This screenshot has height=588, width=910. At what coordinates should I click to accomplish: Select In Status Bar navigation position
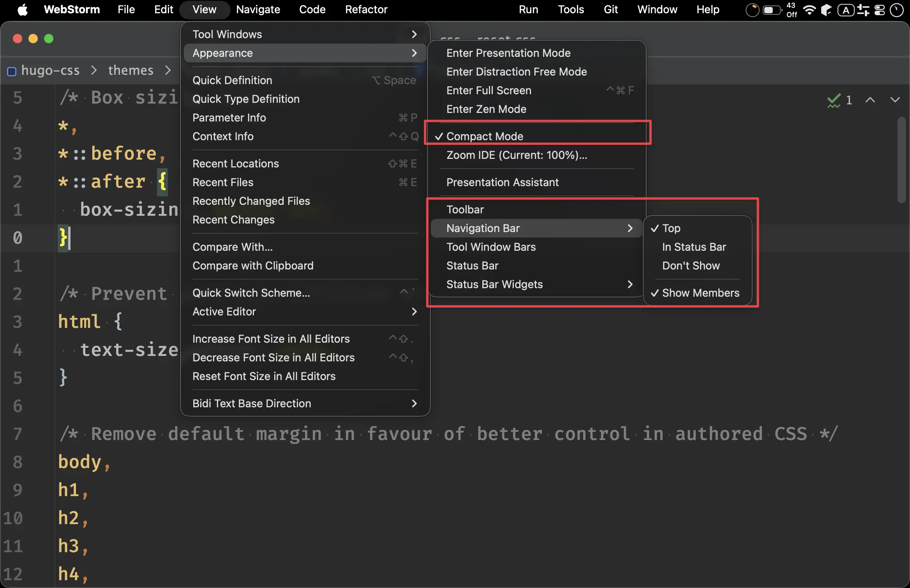pyautogui.click(x=694, y=247)
